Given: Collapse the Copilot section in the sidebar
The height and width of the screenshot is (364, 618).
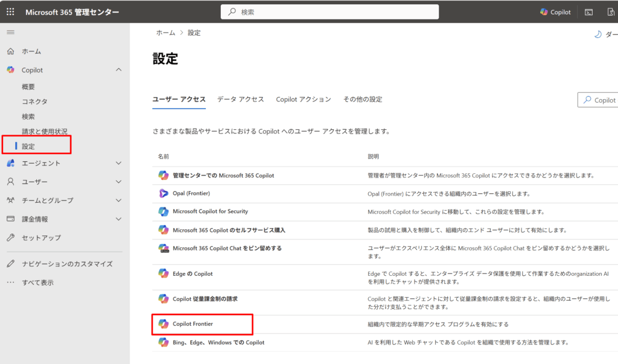Looking at the screenshot, I should 118,70.
